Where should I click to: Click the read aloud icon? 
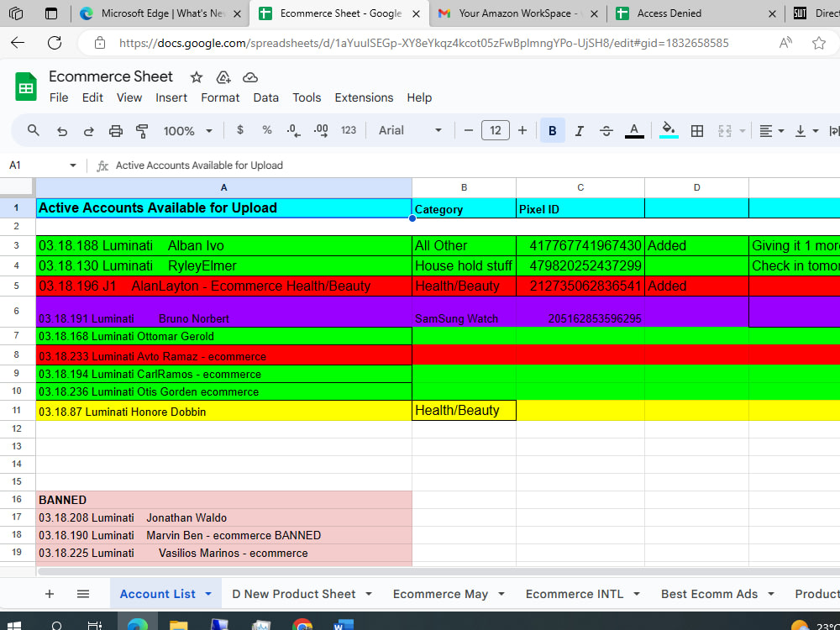pyautogui.click(x=785, y=43)
